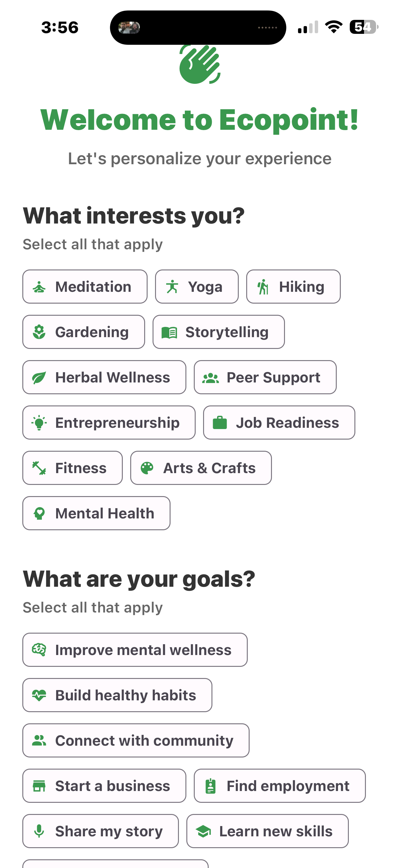Screen dimensions: 400x868
Task: Click the microphone icon on Share my story
Action: point(39,831)
